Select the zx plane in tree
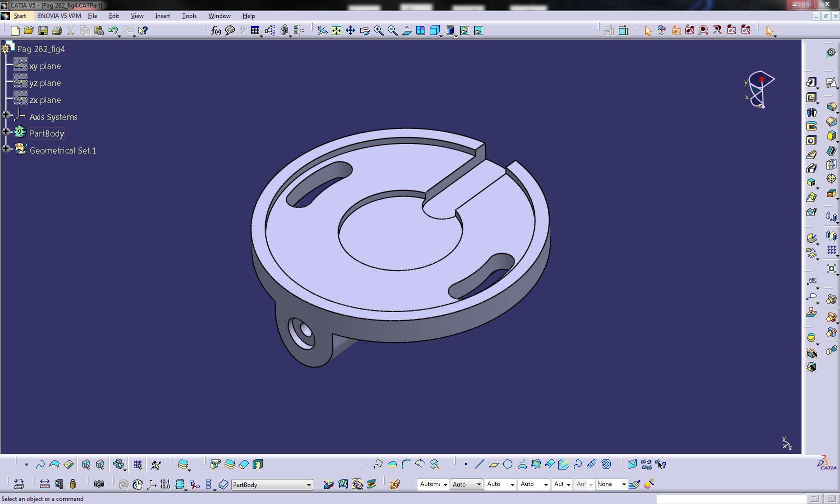 click(x=45, y=100)
